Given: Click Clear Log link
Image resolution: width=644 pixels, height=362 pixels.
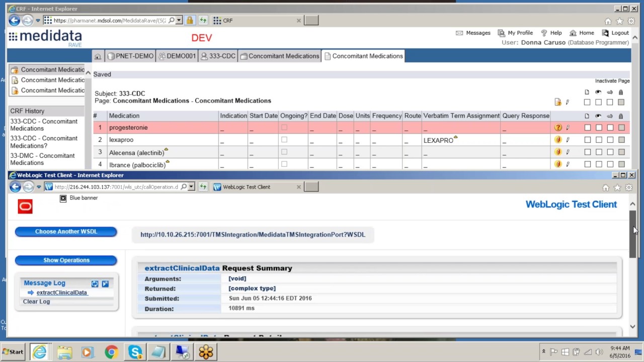Looking at the screenshot, I should point(36,302).
